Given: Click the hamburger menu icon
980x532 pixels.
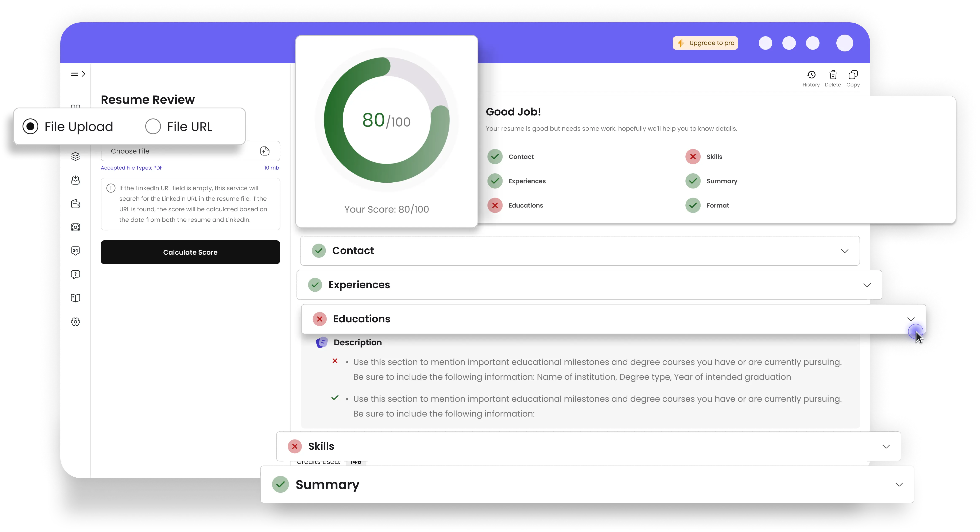Looking at the screenshot, I should tap(75, 73).
